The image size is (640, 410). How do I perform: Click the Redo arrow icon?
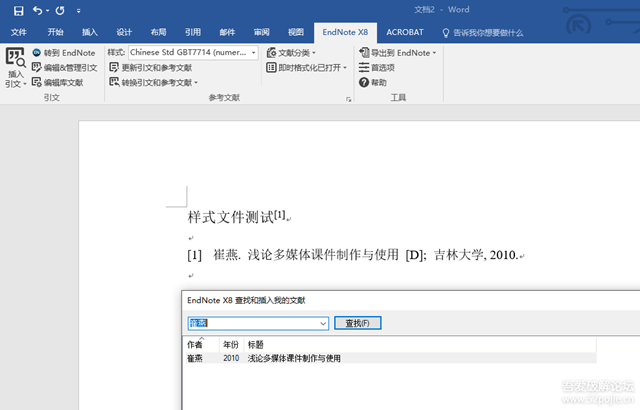tap(60, 10)
